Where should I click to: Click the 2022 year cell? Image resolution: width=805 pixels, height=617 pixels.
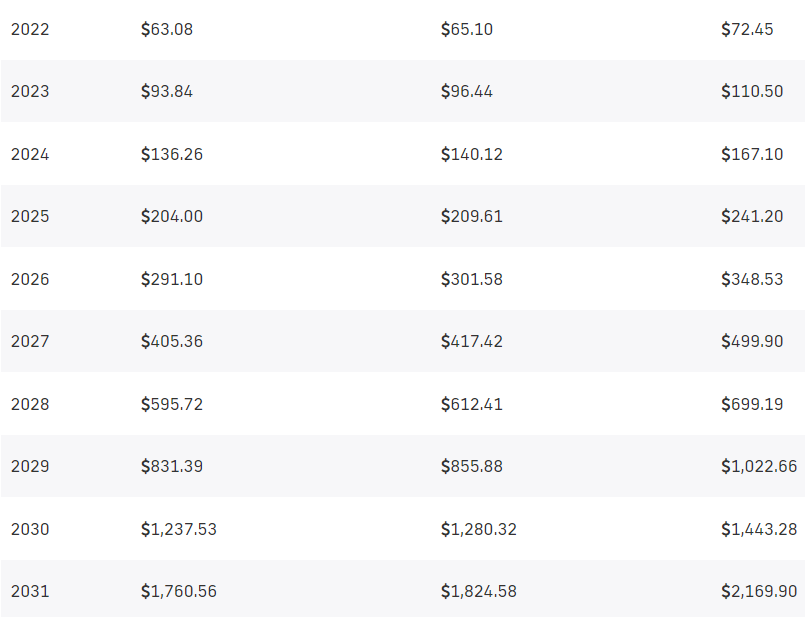[x=30, y=29]
